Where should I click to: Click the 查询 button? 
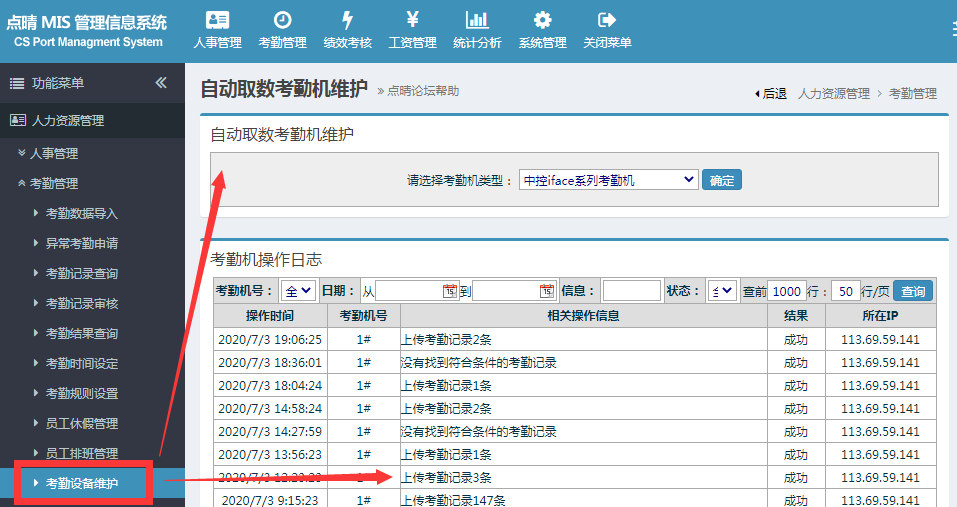pyautogui.click(x=912, y=291)
